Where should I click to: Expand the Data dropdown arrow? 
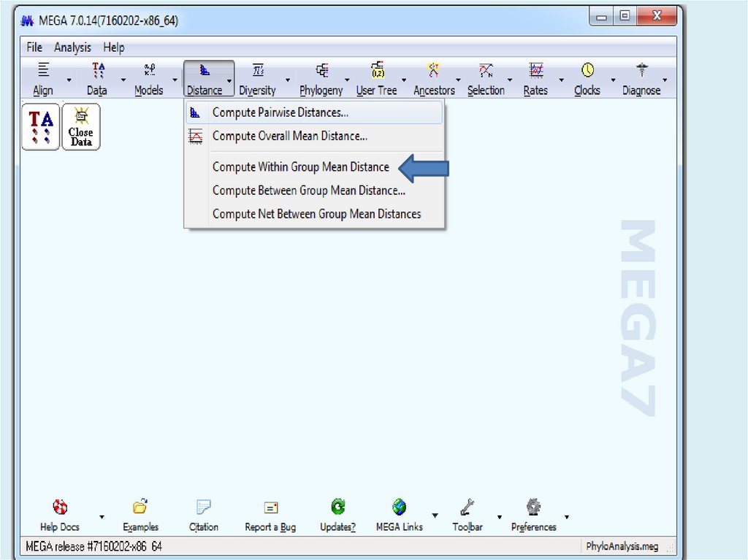(x=123, y=80)
